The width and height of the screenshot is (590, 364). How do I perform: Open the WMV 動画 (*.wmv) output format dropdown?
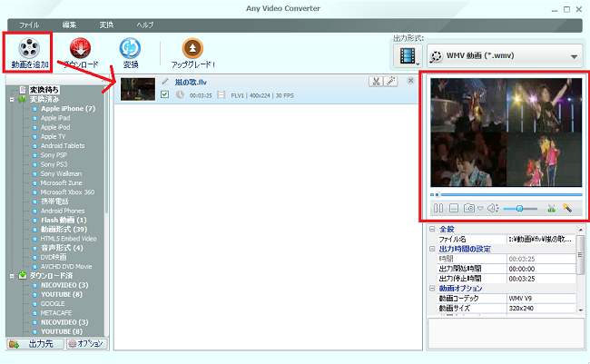pos(505,56)
